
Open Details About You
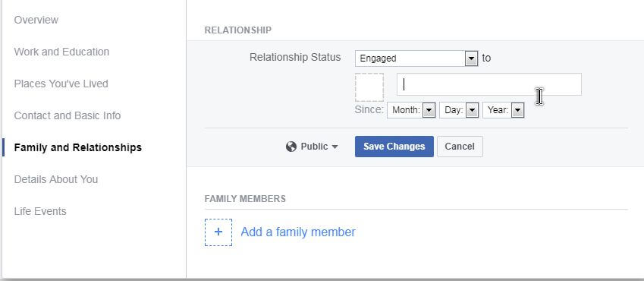point(56,179)
